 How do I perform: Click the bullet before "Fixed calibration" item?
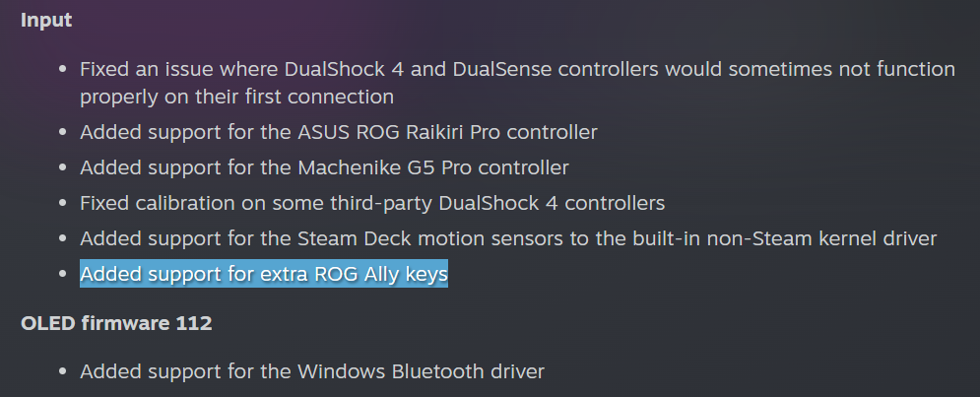(x=62, y=203)
